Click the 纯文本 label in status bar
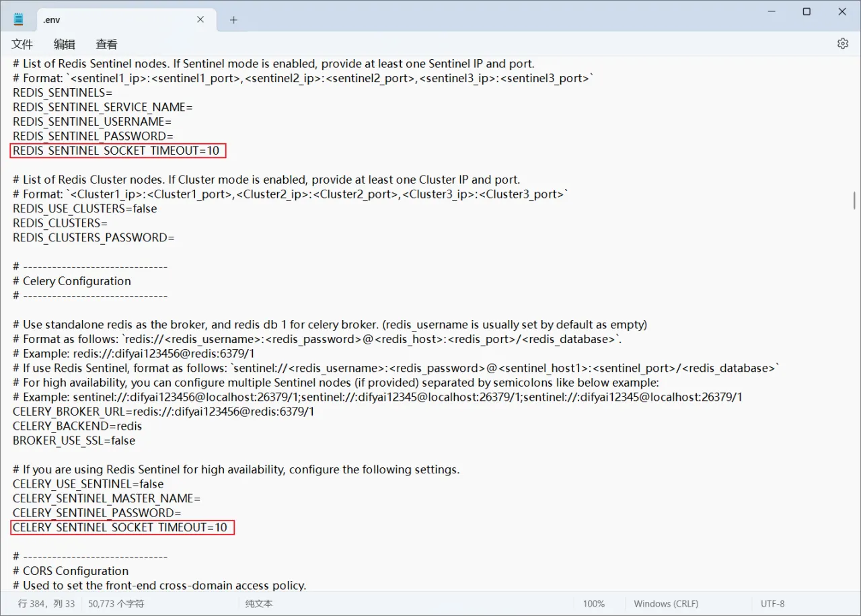This screenshot has height=616, width=861. coord(259,604)
